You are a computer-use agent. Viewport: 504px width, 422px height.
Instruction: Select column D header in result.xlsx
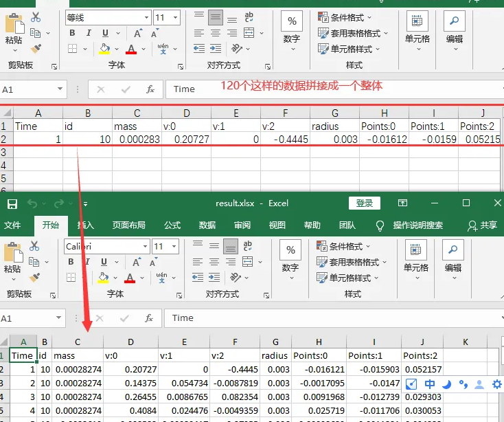click(131, 342)
